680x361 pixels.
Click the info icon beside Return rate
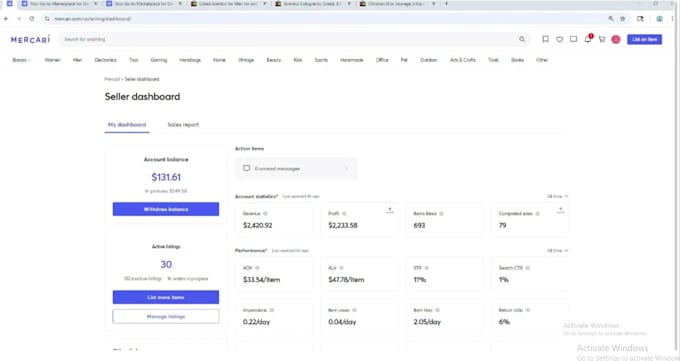[x=528, y=310]
